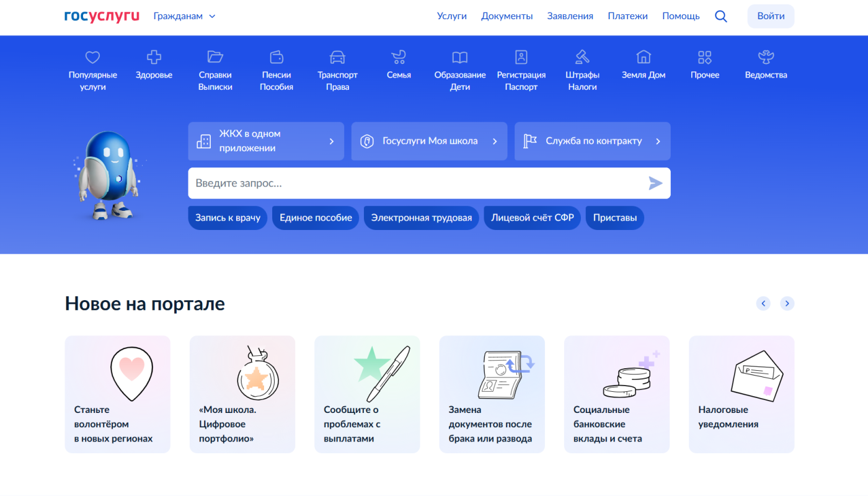
Task: Open the Налоговые уведомления card
Action: [741, 394]
